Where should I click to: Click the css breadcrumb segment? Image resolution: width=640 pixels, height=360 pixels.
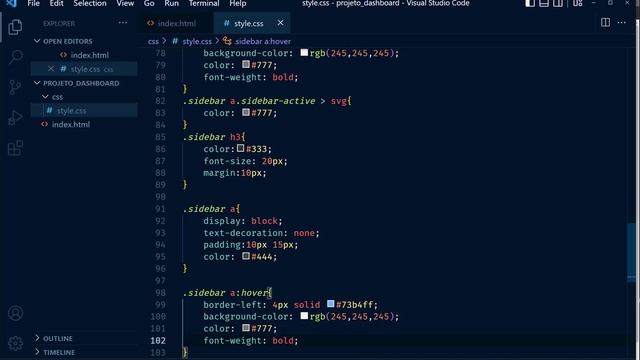(x=153, y=41)
